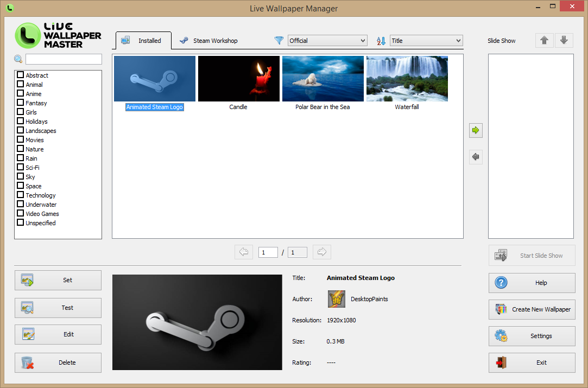Check the Space category
Viewport: 588px width, 388px height.
pyautogui.click(x=21, y=186)
